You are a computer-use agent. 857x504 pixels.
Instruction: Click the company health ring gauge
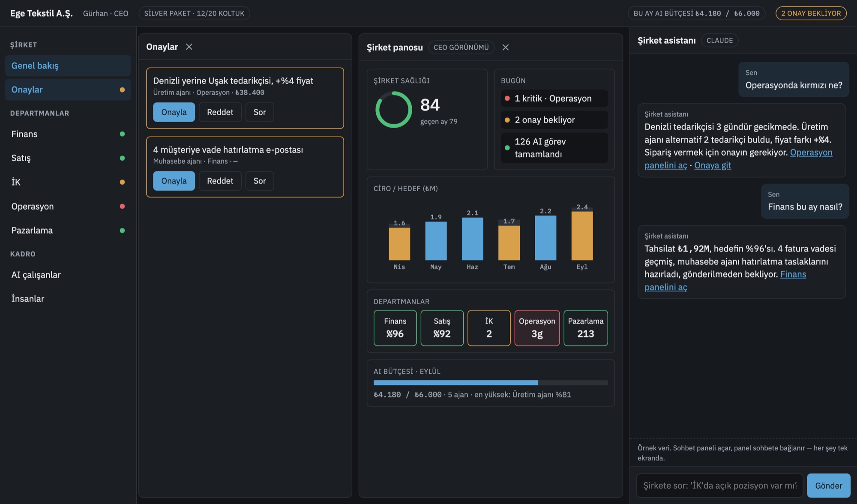pos(393,110)
